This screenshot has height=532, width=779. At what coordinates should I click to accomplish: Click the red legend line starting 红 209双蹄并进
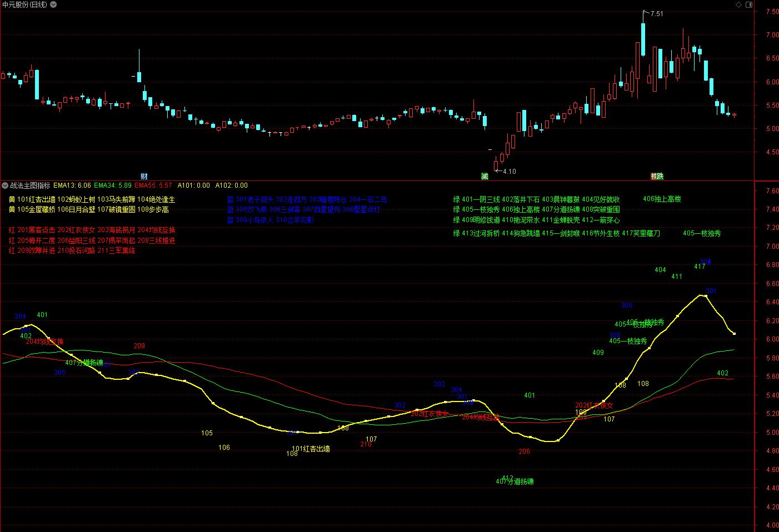(x=72, y=250)
